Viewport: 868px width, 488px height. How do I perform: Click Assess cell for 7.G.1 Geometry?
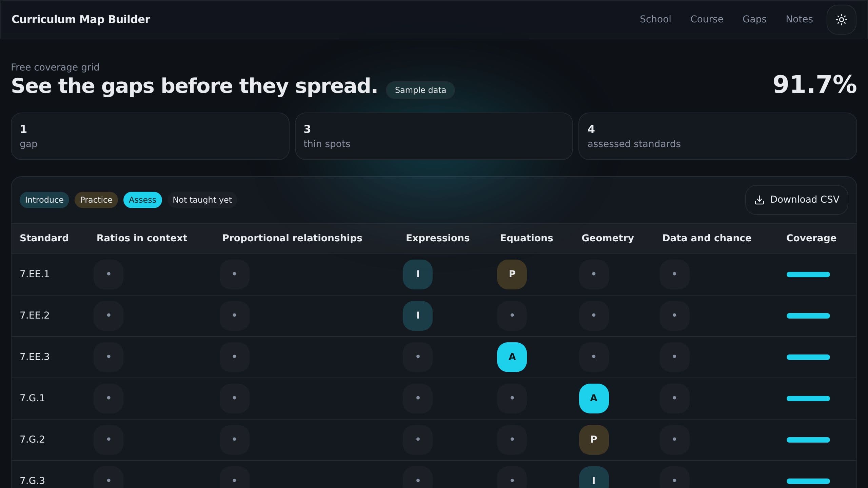pos(594,398)
